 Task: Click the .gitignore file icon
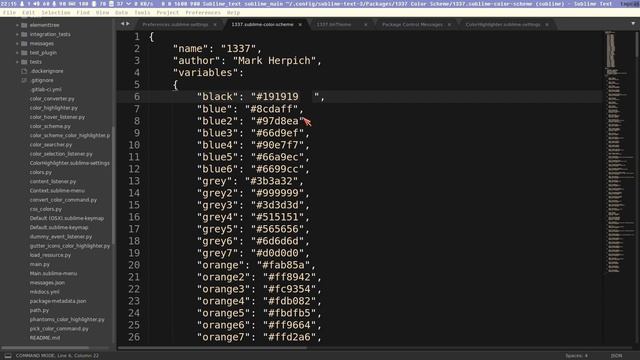(x=24, y=80)
